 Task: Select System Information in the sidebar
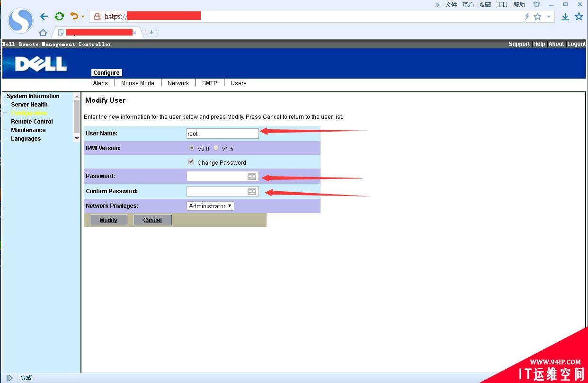[33, 96]
